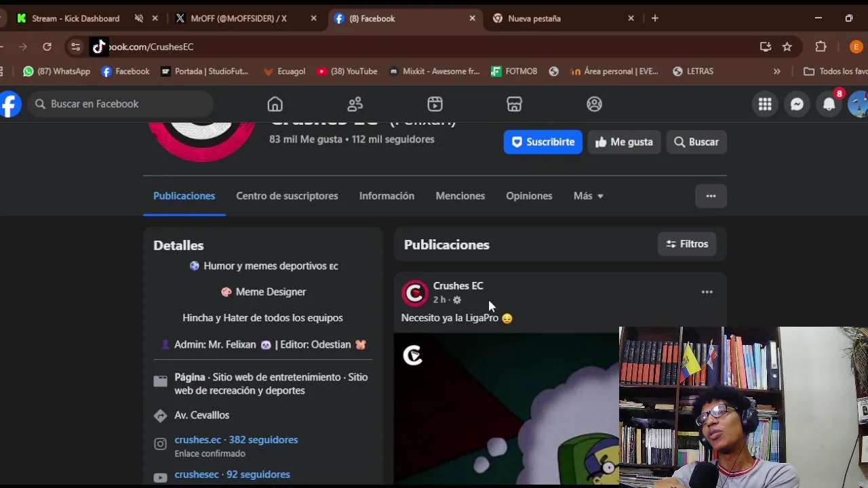Click the Instagram icon in Detalles
The height and width of the screenshot is (488, 868).
[160, 444]
